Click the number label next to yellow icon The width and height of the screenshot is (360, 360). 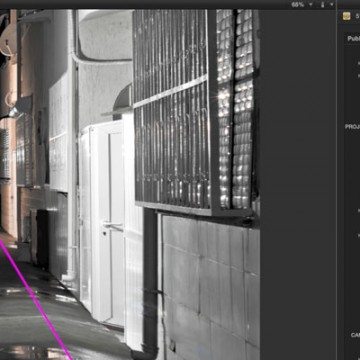pos(357,16)
